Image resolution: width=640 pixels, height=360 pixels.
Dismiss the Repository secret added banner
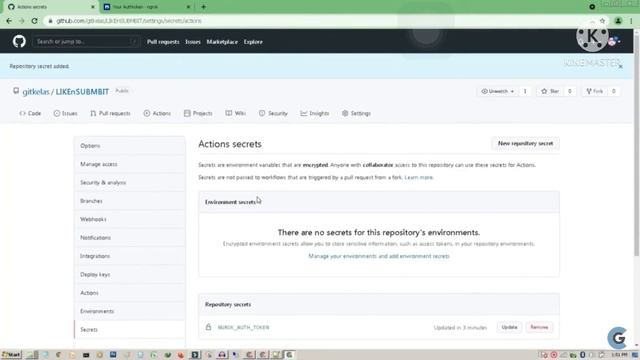click(620, 67)
